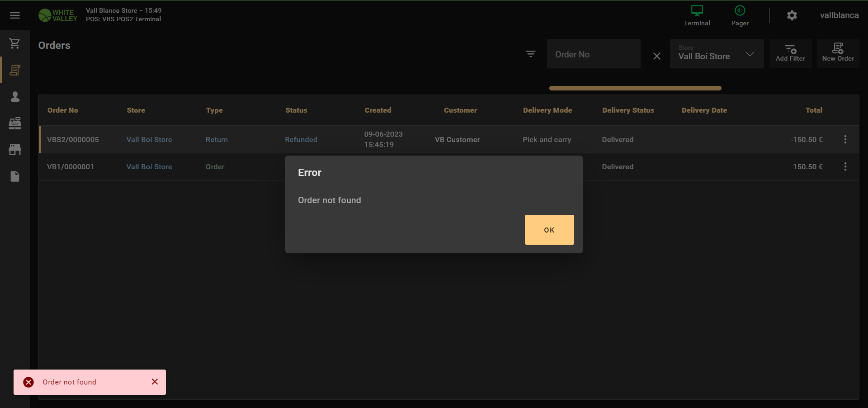
Task: Open the cash register sidebar icon
Action: 15,123
